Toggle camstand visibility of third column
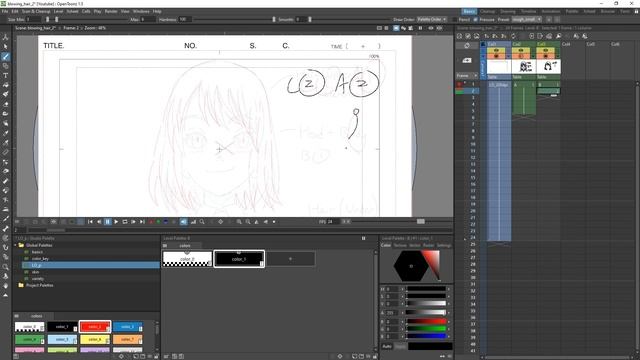 [545, 56]
